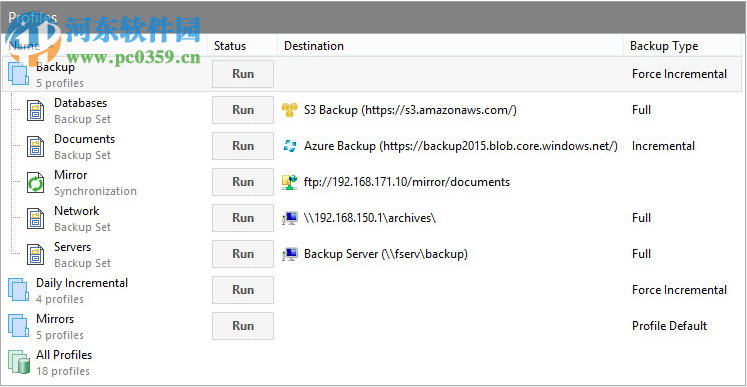Select the All Profiles entry
Viewport: 747px width, 387px height.
tap(64, 355)
